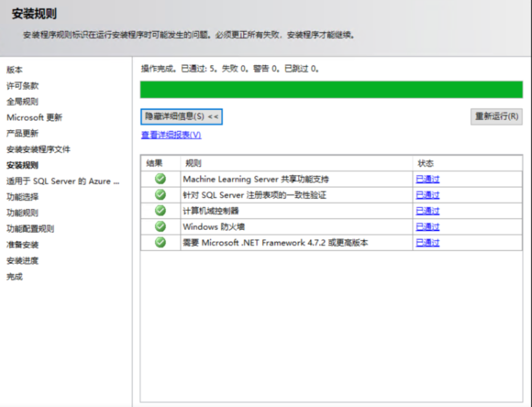
Task: Click green check icon for SQL Server 注册表项 rule
Action: [x=160, y=194]
